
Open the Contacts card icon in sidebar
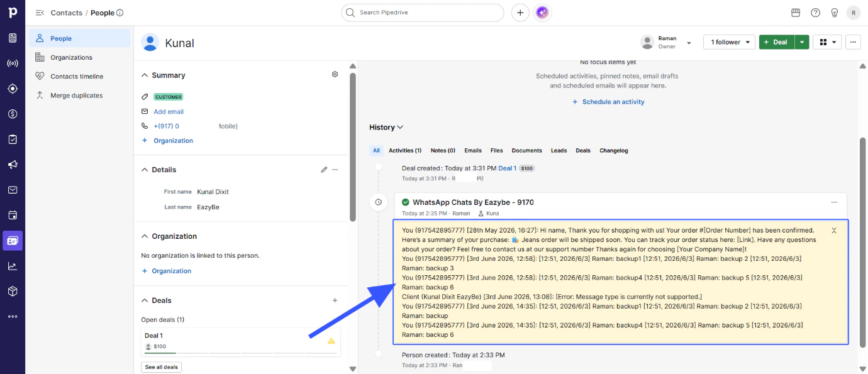(13, 241)
